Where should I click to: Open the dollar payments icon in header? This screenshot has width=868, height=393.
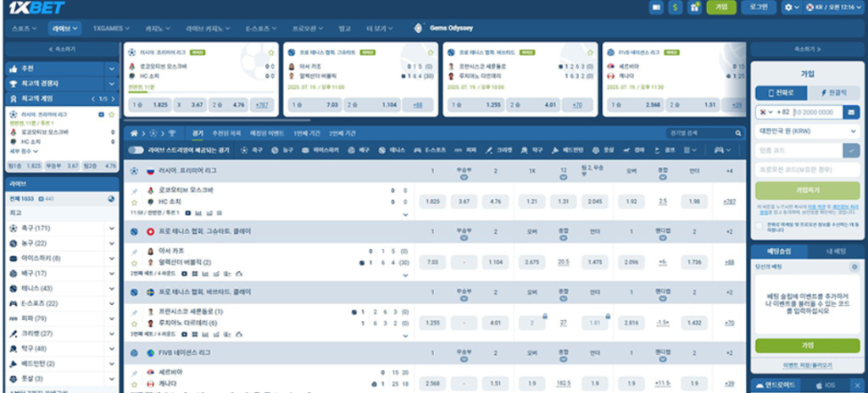[x=675, y=7]
